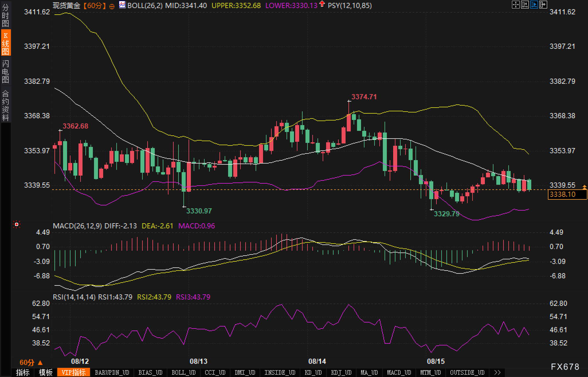Click the BOLL indicator chart icon

pyautogui.click(x=122, y=5)
